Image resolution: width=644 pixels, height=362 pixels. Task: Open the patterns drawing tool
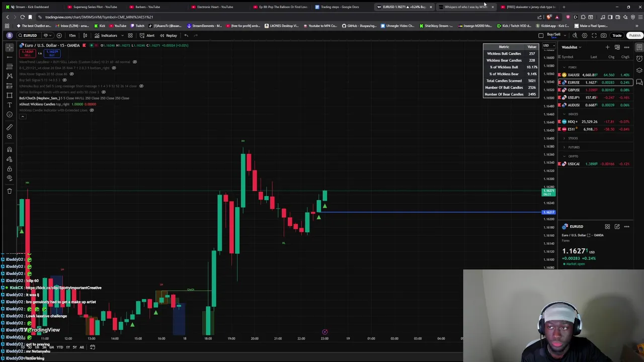click(x=9, y=76)
